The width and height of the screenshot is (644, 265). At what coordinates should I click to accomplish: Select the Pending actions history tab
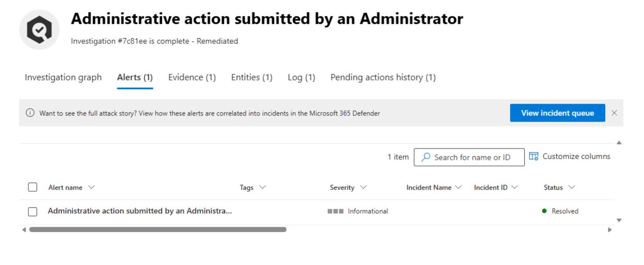pos(383,78)
